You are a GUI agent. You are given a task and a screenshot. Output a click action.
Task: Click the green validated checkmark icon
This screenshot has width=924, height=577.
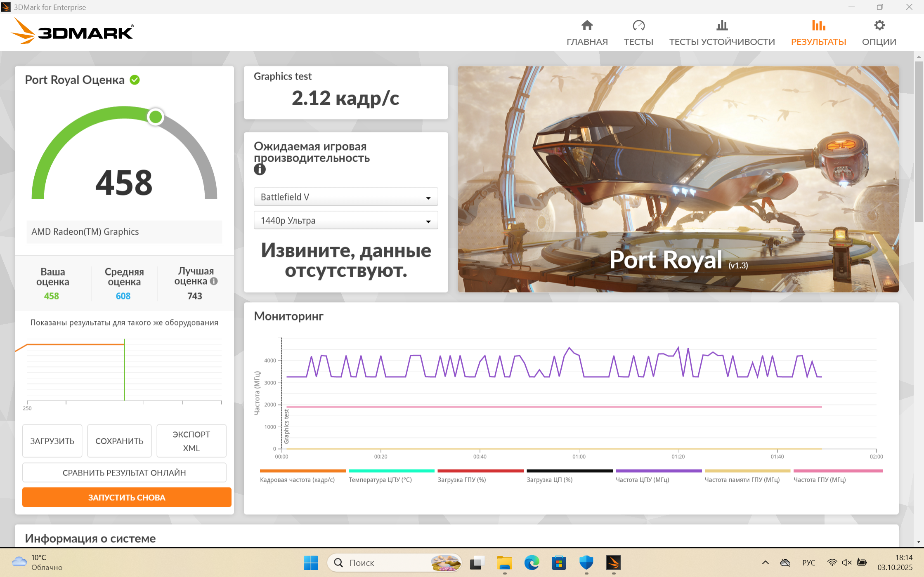tap(135, 80)
